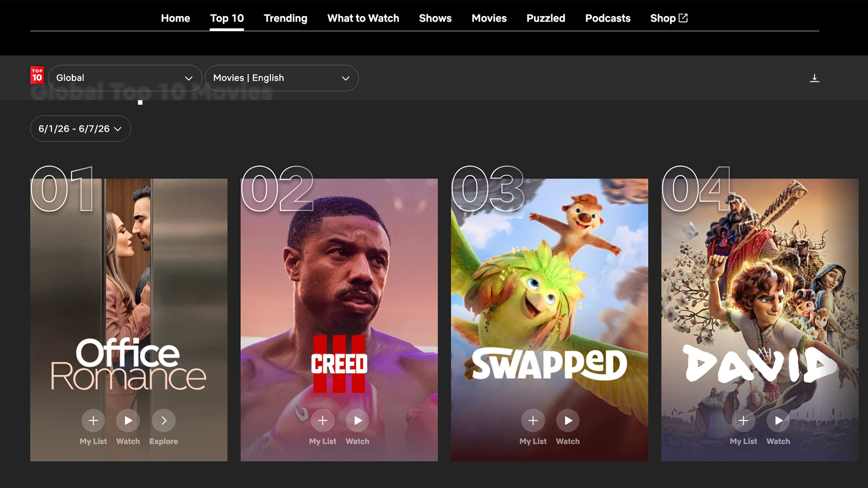Switch to the Trending tab
This screenshot has width=868, height=488.
tap(286, 18)
